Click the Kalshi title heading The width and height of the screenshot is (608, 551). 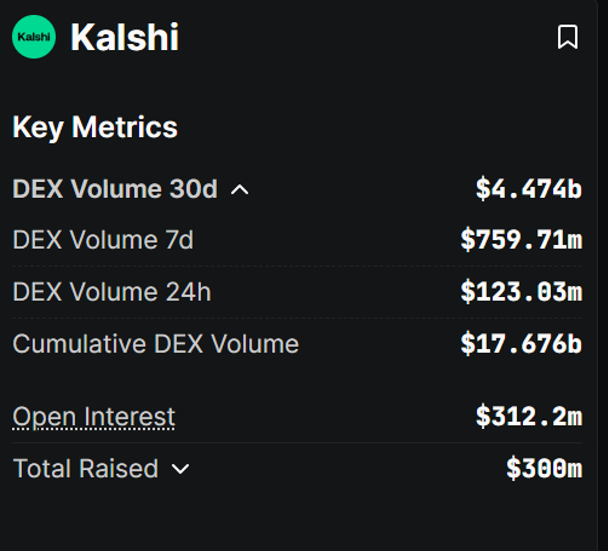[x=124, y=38]
